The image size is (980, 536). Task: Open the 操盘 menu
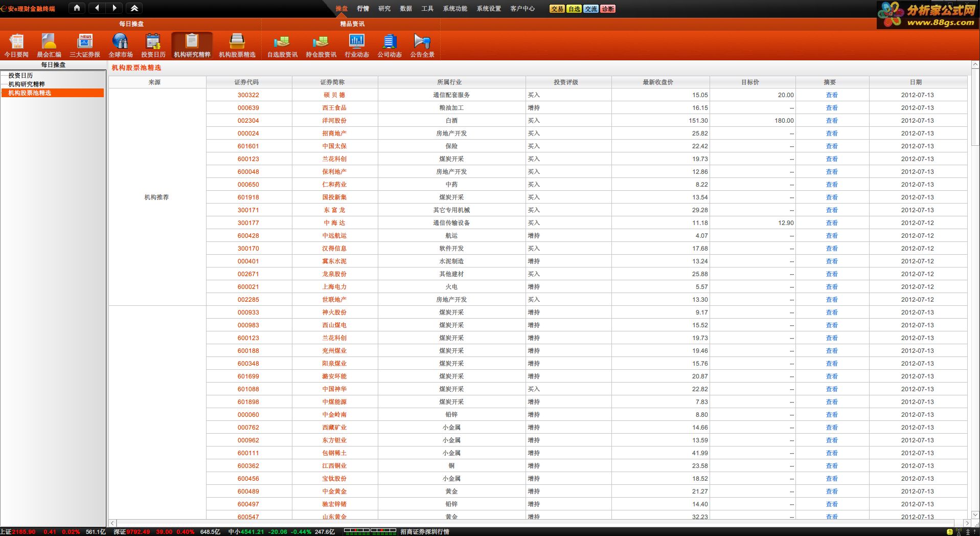point(341,9)
